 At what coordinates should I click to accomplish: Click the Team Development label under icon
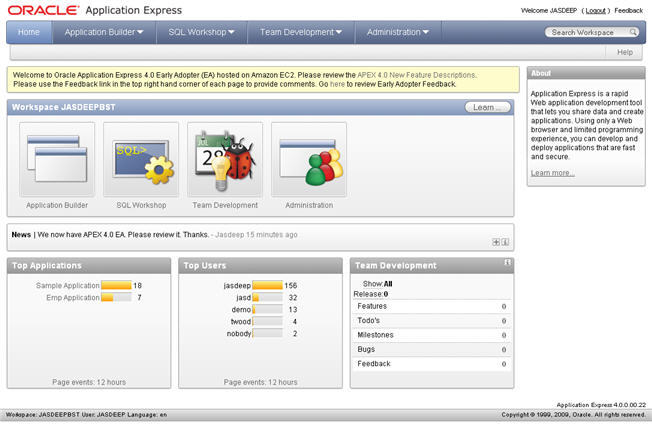point(225,205)
